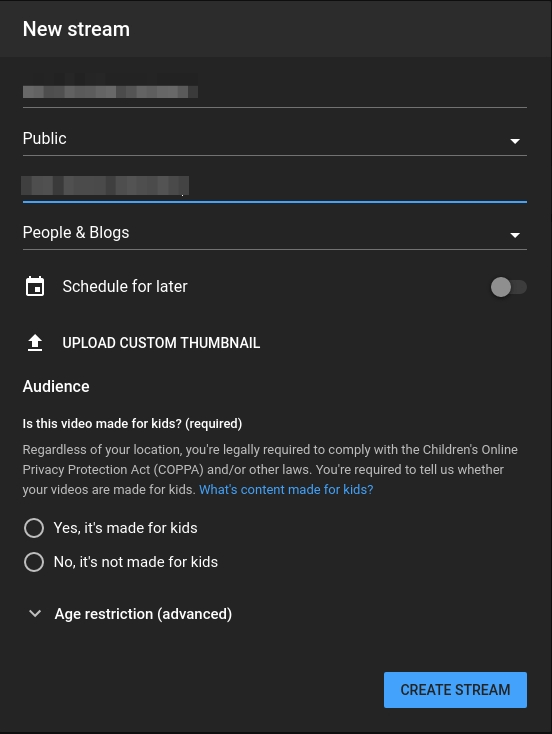Open the Public visibility dropdown
552x734 pixels.
click(275, 139)
